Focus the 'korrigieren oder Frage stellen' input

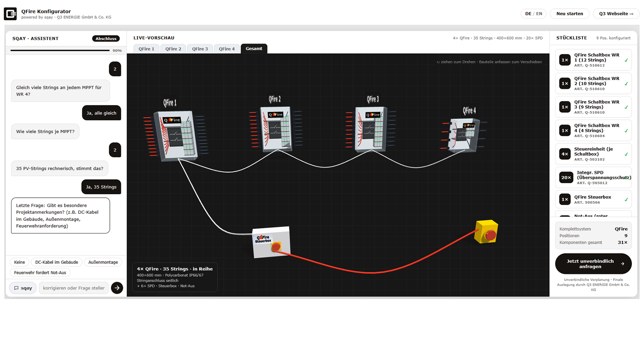74,288
